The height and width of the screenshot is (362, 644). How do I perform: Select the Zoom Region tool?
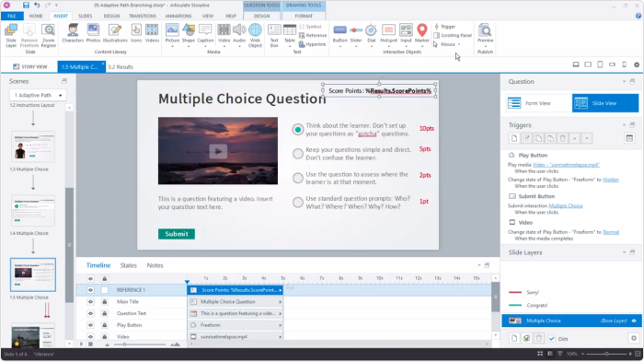[x=48, y=35]
